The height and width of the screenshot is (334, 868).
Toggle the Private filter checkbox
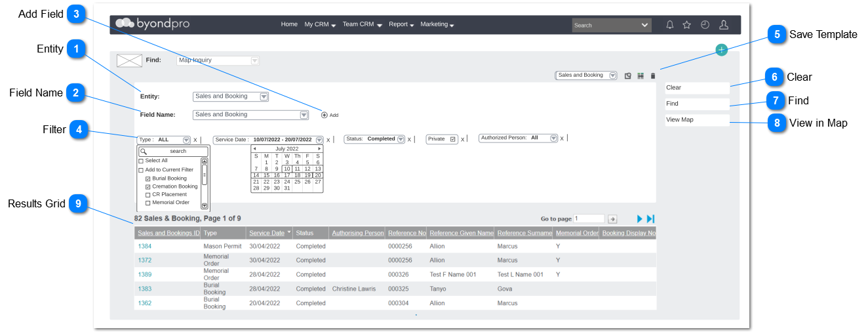[x=453, y=139]
